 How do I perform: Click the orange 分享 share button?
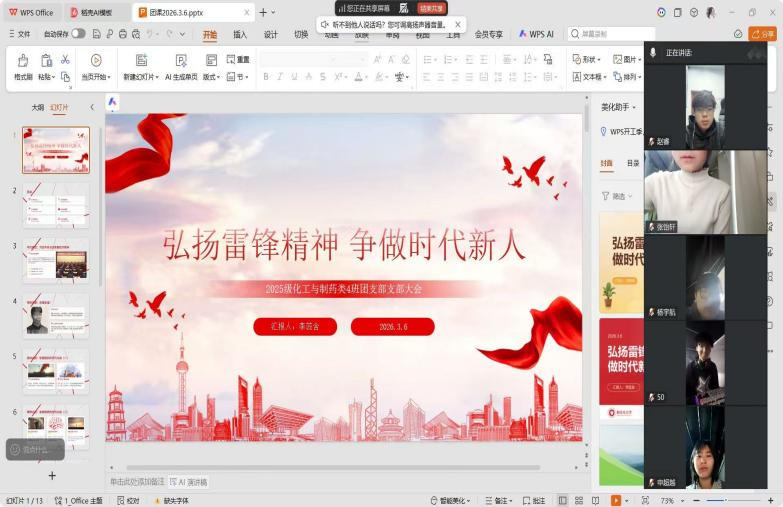pos(764,34)
